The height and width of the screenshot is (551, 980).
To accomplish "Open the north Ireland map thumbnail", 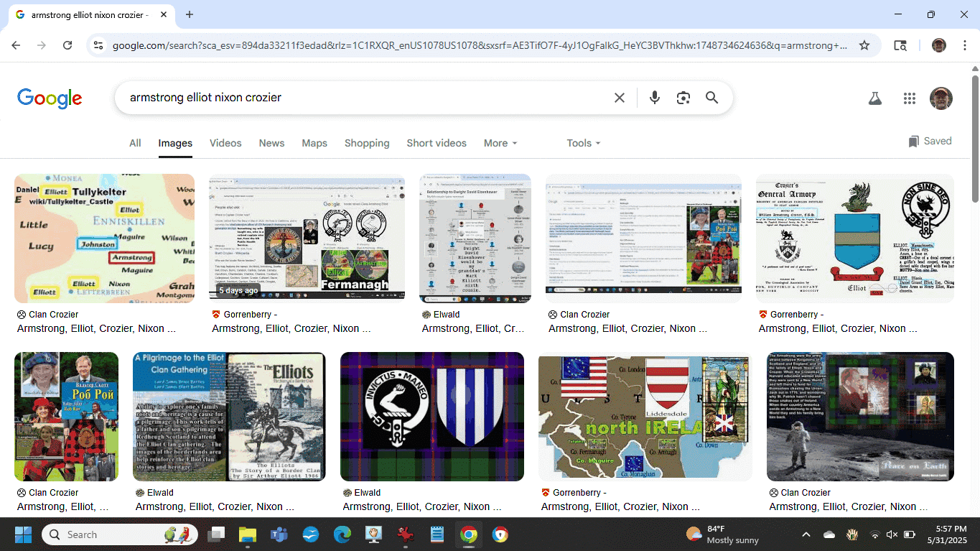I will pos(645,417).
